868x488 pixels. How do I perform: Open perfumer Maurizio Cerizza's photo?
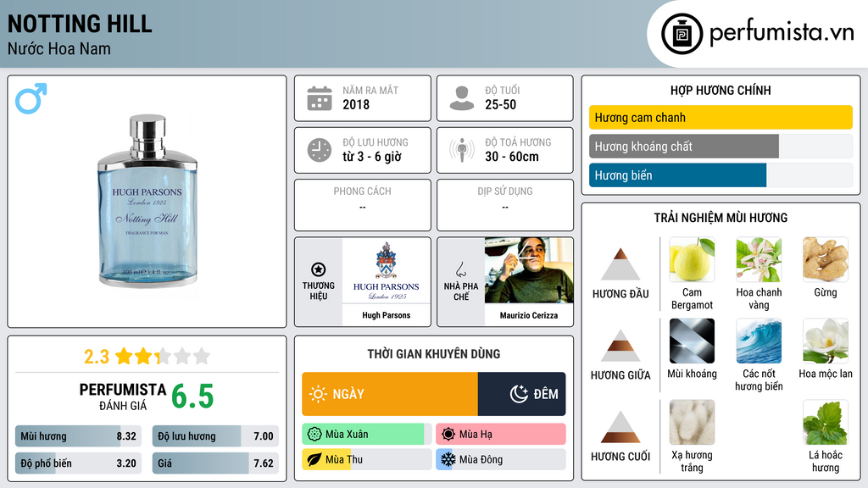[x=529, y=270]
